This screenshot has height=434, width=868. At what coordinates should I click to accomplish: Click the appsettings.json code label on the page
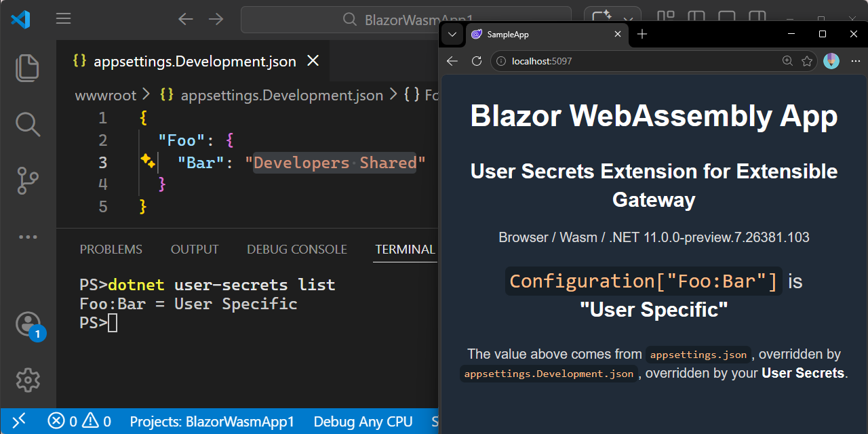(x=698, y=355)
